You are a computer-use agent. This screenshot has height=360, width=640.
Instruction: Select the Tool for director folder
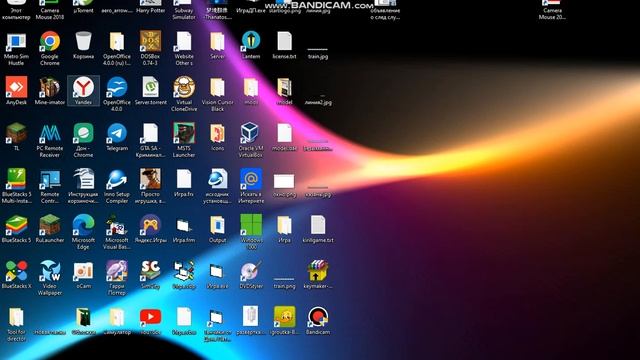[x=16, y=324]
